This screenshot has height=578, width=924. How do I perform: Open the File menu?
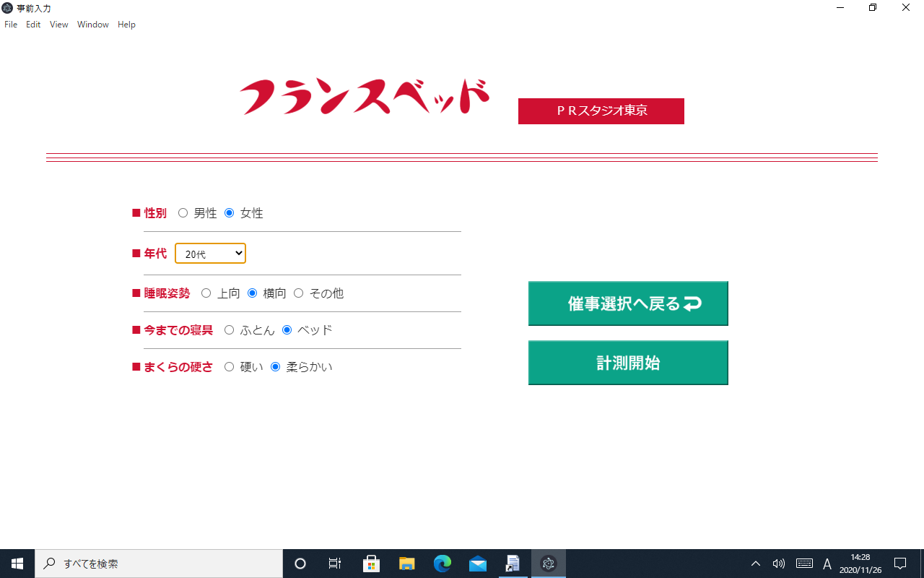[11, 25]
